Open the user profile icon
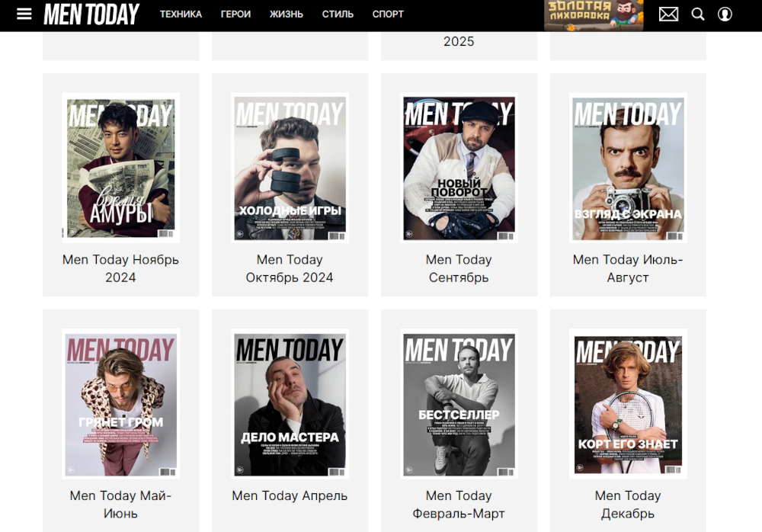This screenshot has height=532, width=762. [x=725, y=14]
